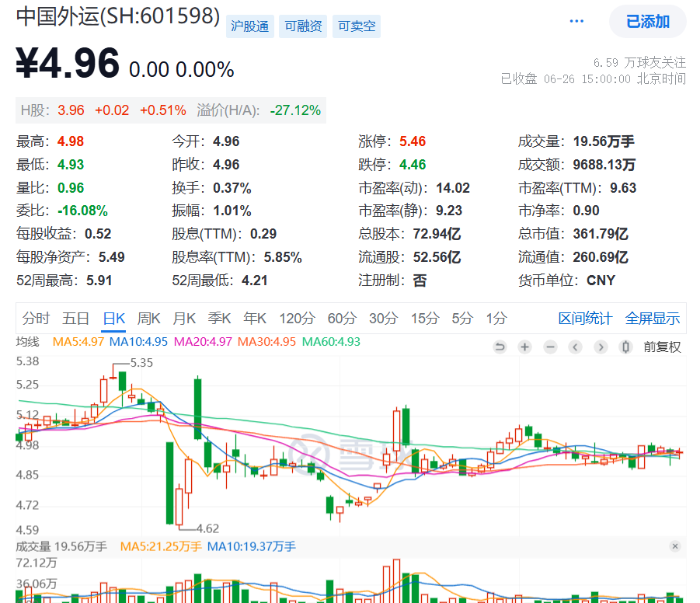700x603 pixels.
Task: Click the 货币单位 value CNY
Action: [601, 281]
